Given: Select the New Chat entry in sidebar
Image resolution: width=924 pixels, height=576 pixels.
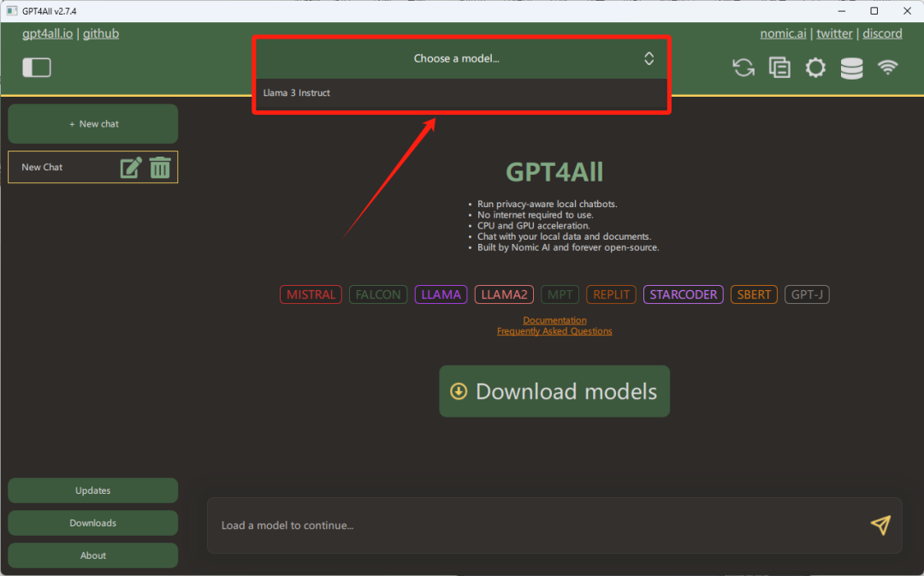Looking at the screenshot, I should pos(93,168).
